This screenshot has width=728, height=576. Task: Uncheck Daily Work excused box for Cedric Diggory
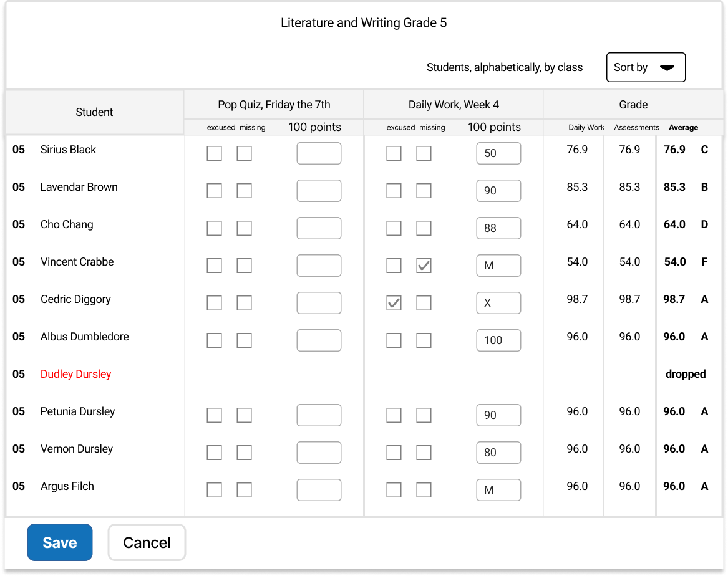click(394, 303)
